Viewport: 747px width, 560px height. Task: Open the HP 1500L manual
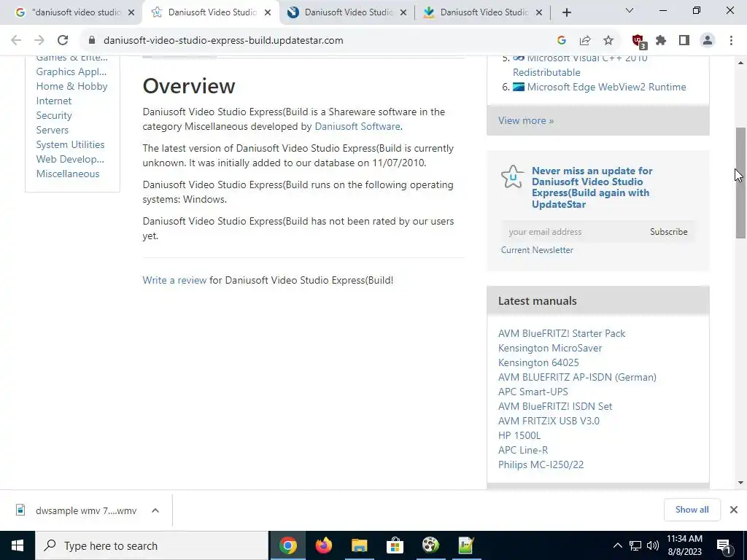[519, 436]
